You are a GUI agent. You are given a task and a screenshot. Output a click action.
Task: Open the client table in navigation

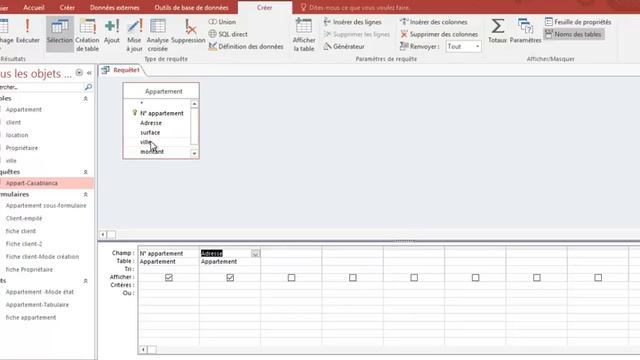(13, 122)
